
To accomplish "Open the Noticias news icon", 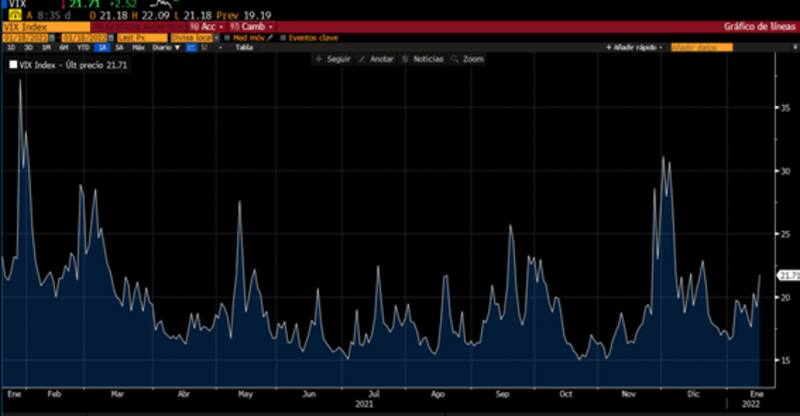I will 407,60.
